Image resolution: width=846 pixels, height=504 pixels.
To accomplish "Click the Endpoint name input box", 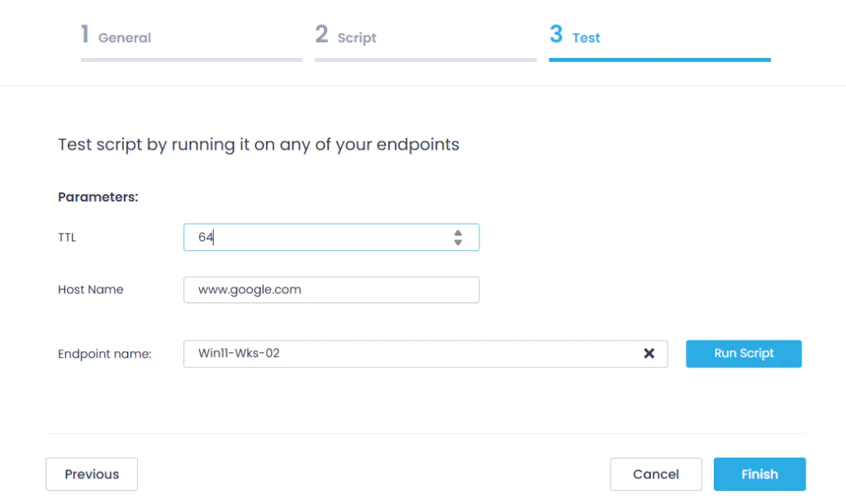I will click(413, 354).
